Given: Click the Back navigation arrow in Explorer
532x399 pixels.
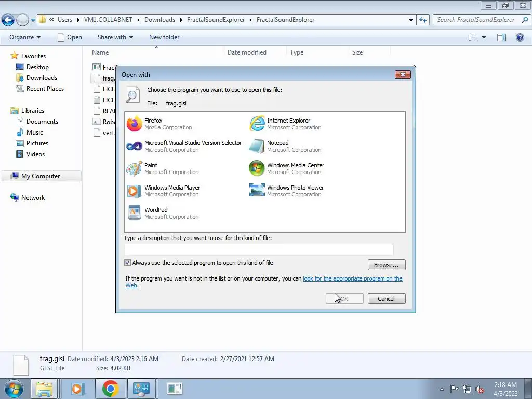Looking at the screenshot, I should click(x=8, y=20).
